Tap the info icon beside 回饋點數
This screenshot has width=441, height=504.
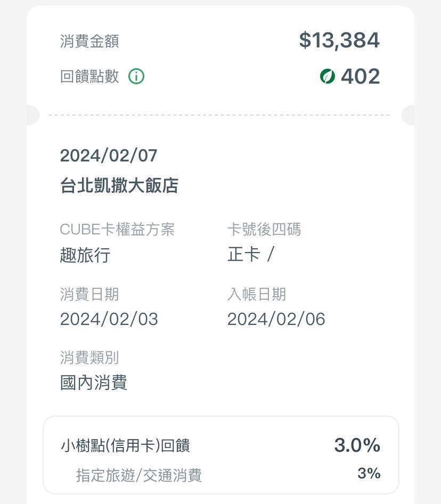pos(136,77)
